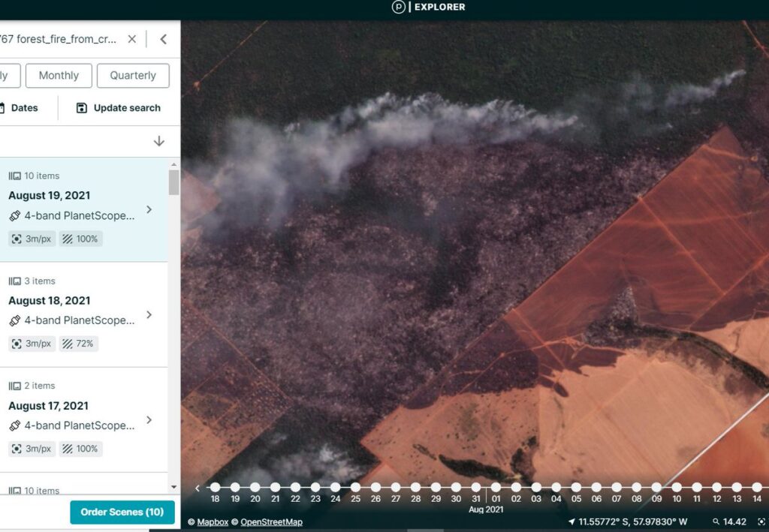The image size is (769, 532).
Task: Open the Dates calendar picker
Action: click(20, 107)
